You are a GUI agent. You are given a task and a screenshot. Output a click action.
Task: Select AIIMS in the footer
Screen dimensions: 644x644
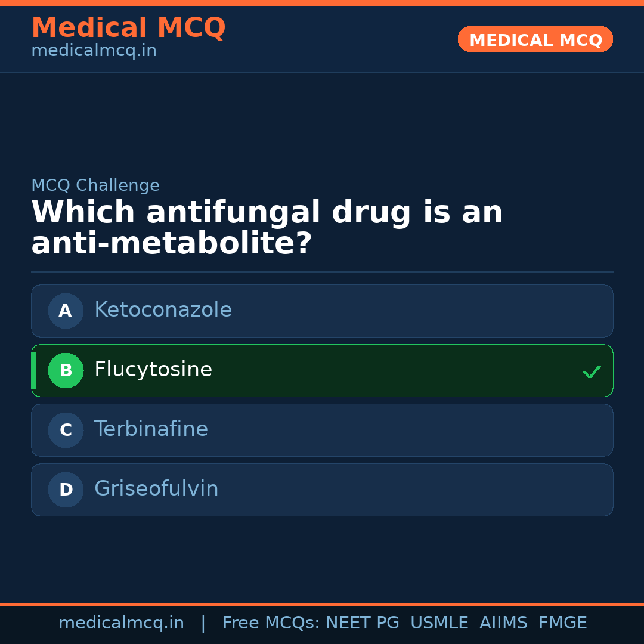[x=503, y=623]
